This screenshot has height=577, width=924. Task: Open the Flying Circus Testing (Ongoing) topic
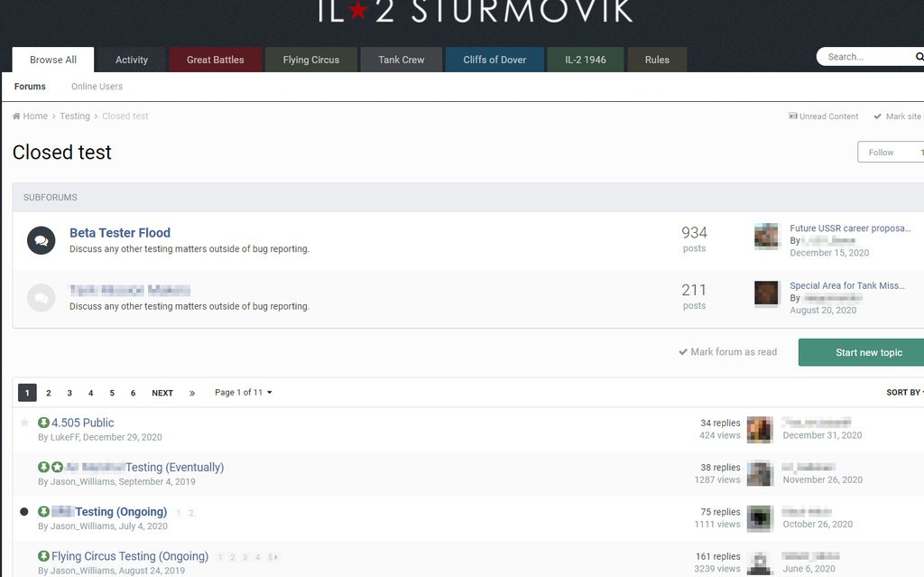[x=130, y=556]
